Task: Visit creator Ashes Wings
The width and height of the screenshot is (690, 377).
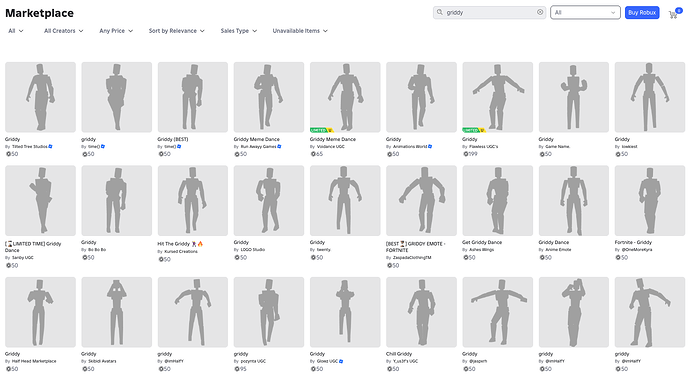Action: click(481, 250)
